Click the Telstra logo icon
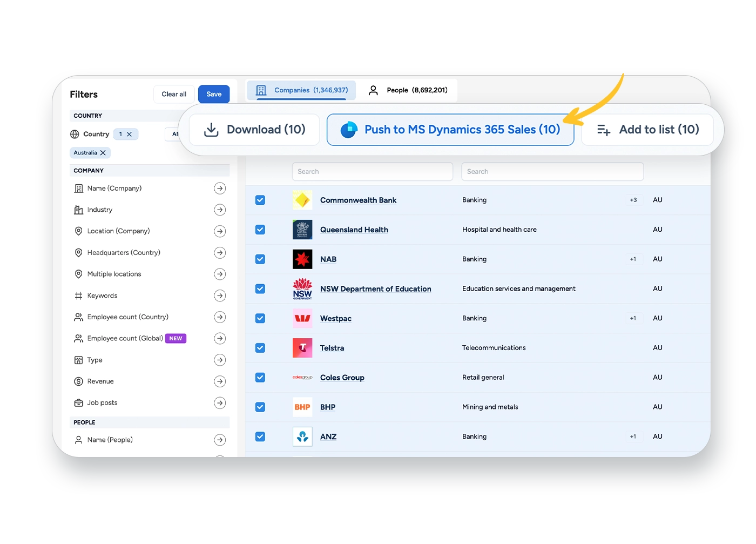This screenshot has height=544, width=756. pos(302,348)
